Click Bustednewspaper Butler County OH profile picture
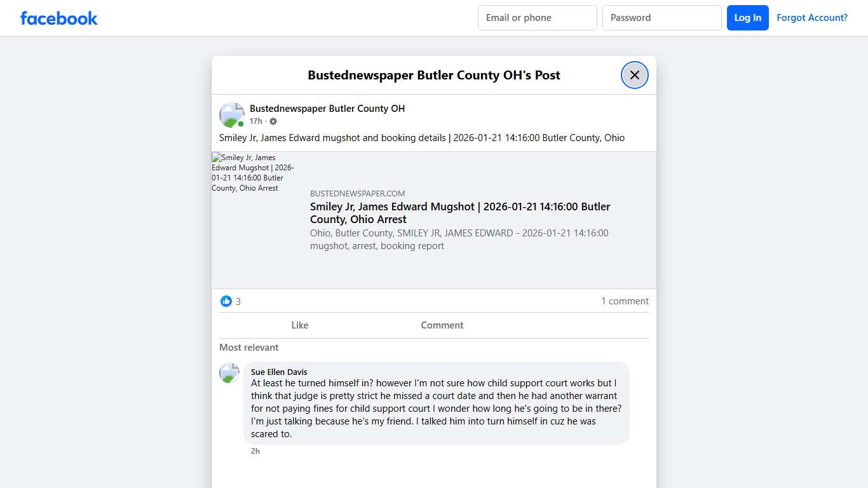The height and width of the screenshot is (488, 868). [231, 114]
